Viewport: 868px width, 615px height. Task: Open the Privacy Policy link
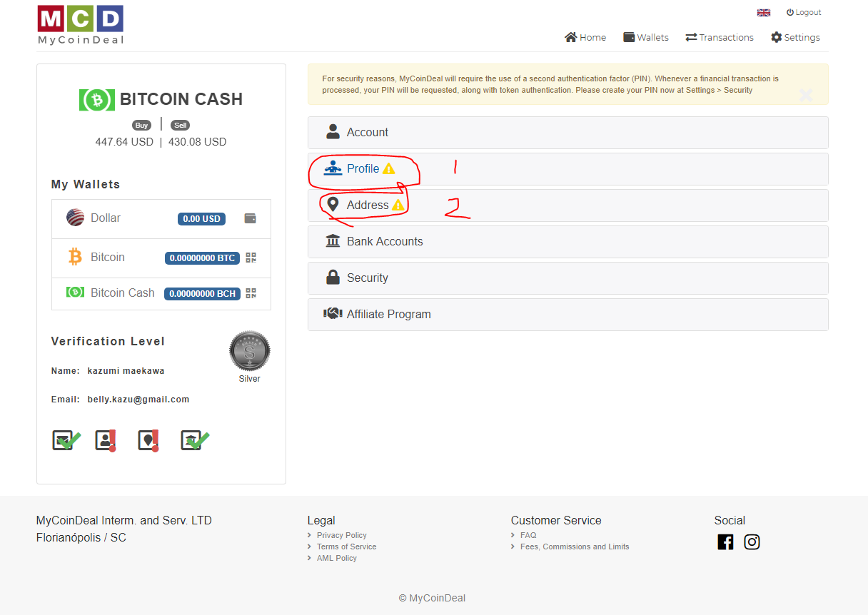[342, 536]
